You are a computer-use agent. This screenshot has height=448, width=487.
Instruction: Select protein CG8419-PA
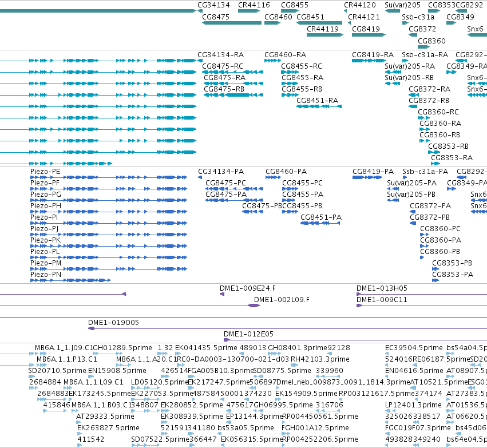coord(373,172)
